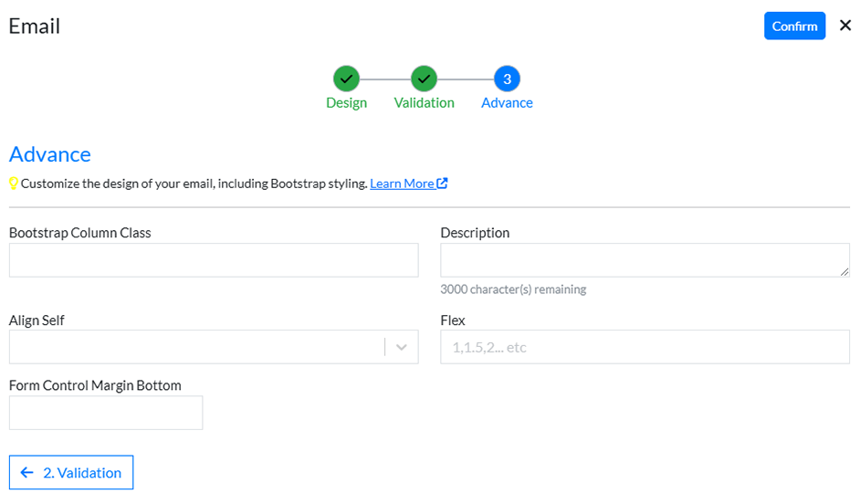Select the Advance step label
The image size is (860, 504).
[x=507, y=103]
